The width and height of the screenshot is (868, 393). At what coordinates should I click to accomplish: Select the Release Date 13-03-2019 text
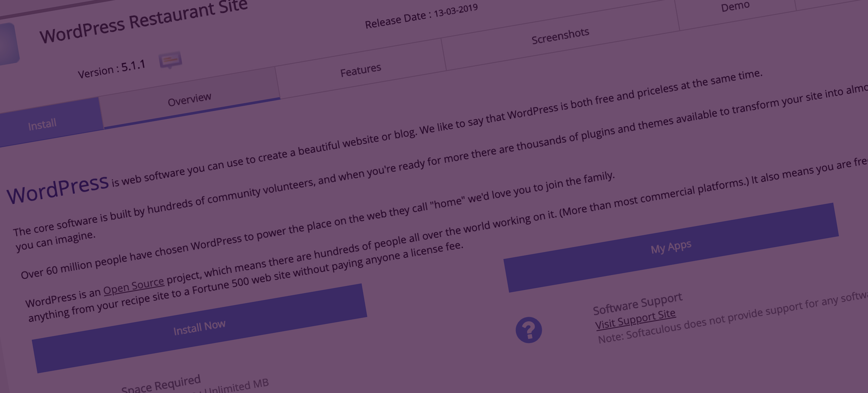point(421,16)
